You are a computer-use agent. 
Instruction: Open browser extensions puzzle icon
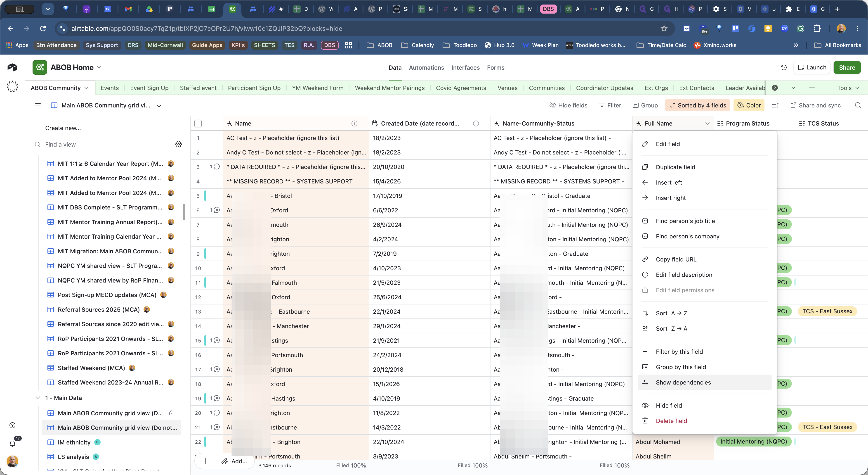pos(817,29)
